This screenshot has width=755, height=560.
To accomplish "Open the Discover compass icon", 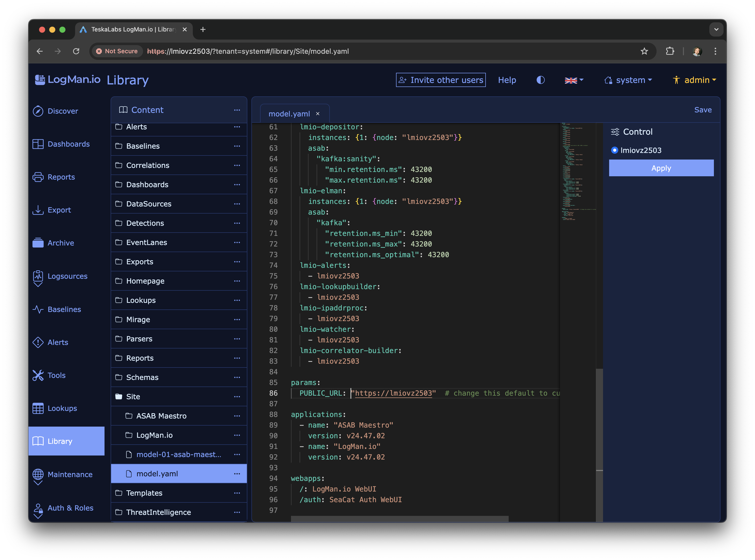I will (x=38, y=111).
